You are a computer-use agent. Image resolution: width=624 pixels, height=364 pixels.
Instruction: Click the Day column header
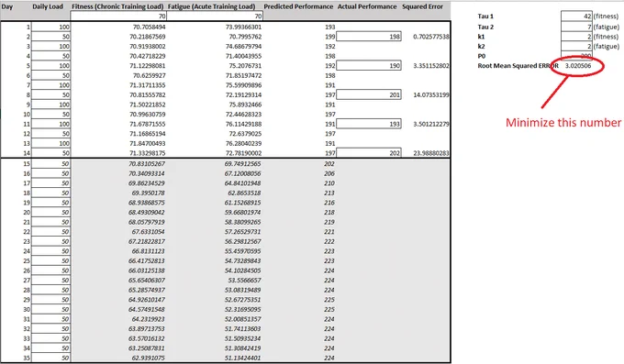(x=7, y=6)
